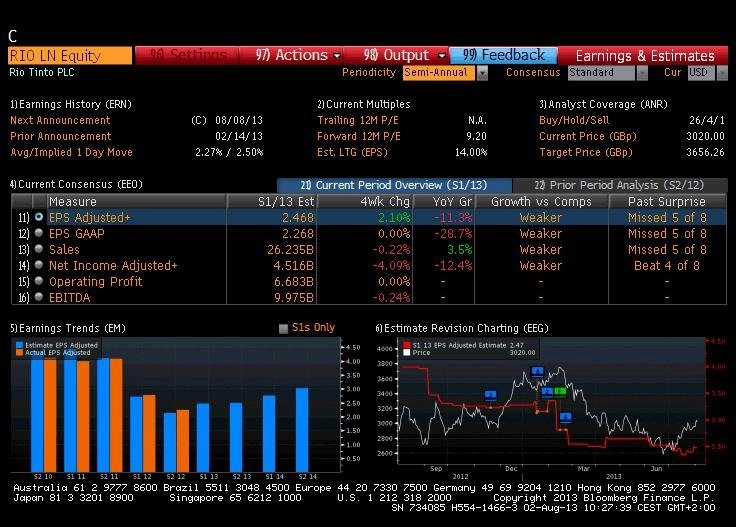736x527 pixels.
Task: Click the S1/13 Est column header
Action: coord(272,201)
